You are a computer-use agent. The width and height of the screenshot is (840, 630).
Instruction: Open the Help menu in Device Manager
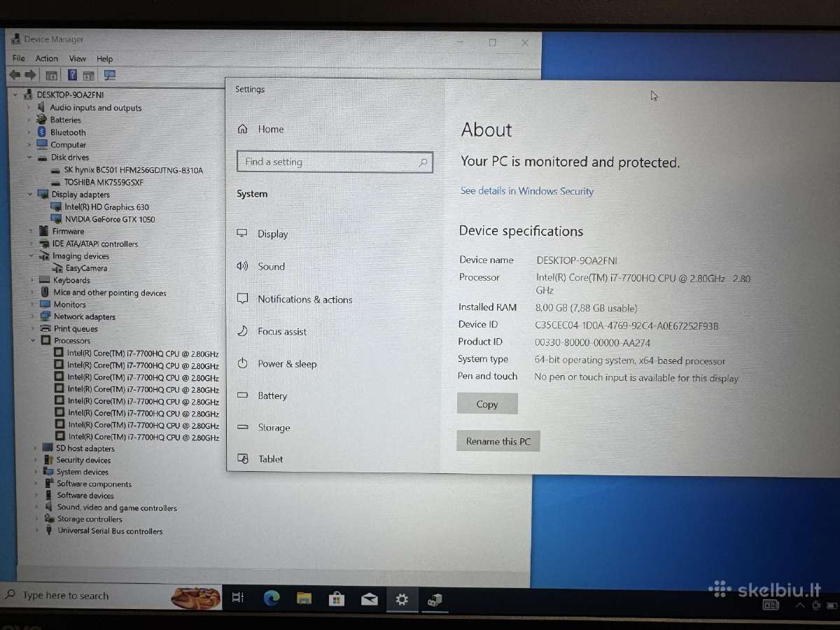click(x=105, y=59)
